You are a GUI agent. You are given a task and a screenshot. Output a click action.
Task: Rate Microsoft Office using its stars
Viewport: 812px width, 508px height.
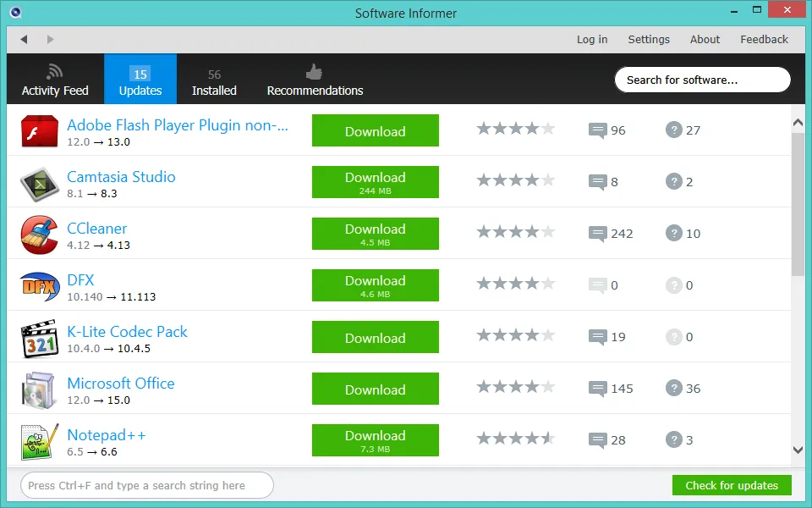[516, 387]
